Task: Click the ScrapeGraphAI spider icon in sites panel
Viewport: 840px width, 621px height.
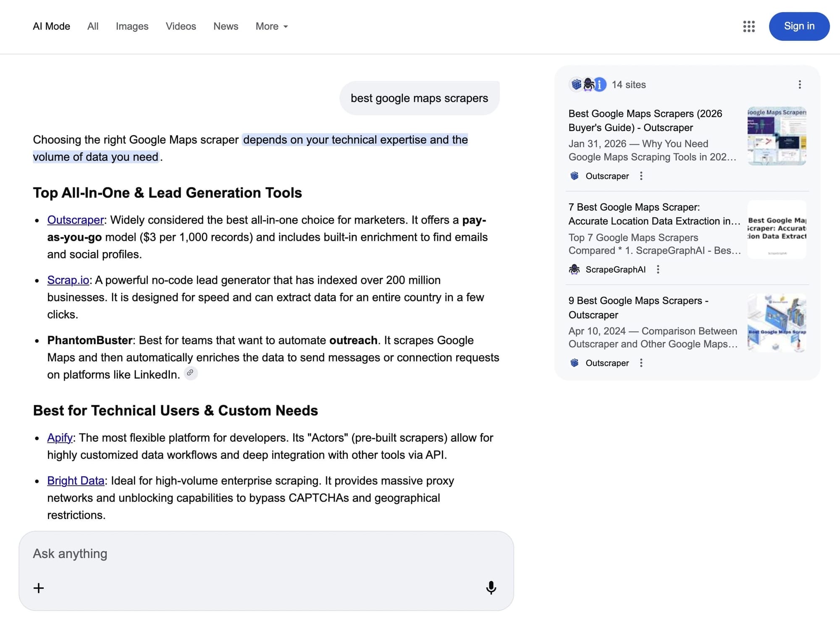Action: [x=588, y=84]
